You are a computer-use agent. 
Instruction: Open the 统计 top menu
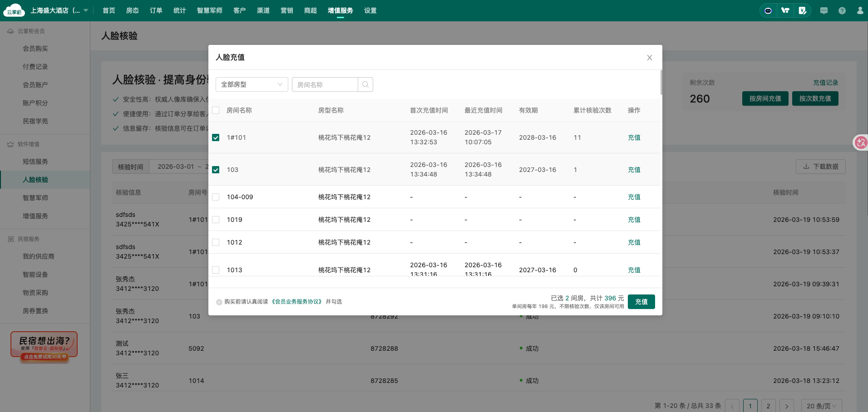[179, 10]
